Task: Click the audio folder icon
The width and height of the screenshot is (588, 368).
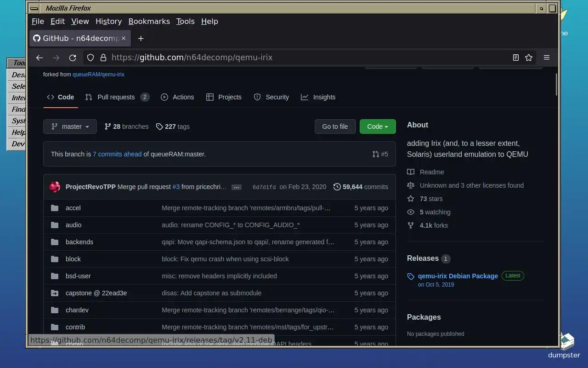Action: tap(55, 225)
